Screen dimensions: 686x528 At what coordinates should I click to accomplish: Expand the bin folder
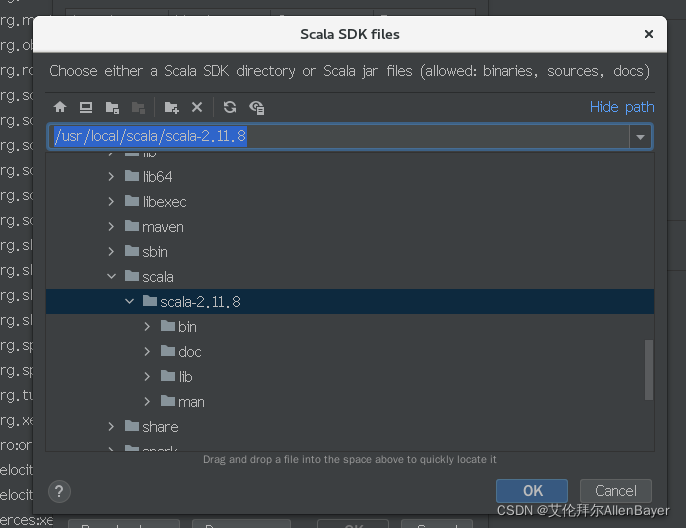coord(147,327)
